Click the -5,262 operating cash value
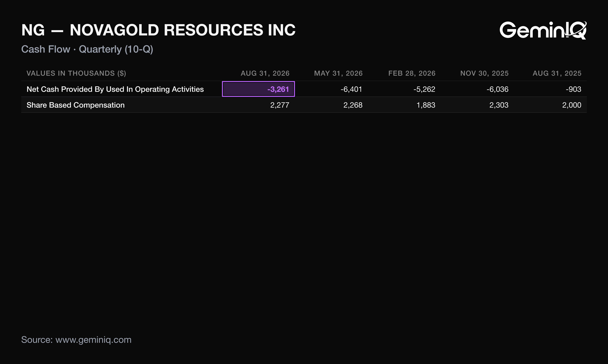 point(424,89)
